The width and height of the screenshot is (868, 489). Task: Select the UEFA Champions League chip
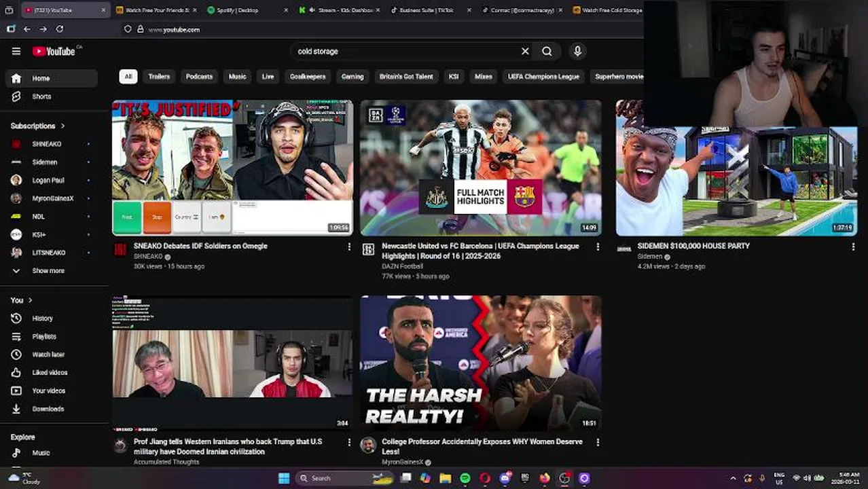[x=543, y=77]
